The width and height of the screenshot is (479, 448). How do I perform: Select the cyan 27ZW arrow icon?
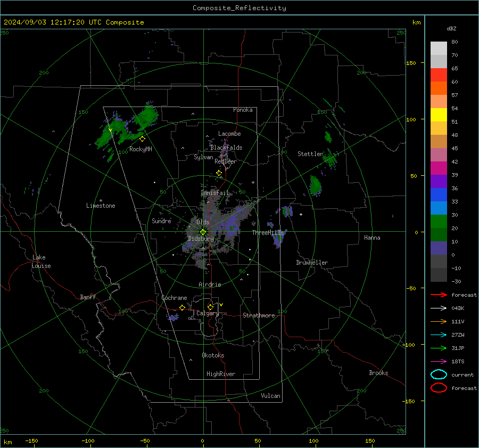coord(439,335)
